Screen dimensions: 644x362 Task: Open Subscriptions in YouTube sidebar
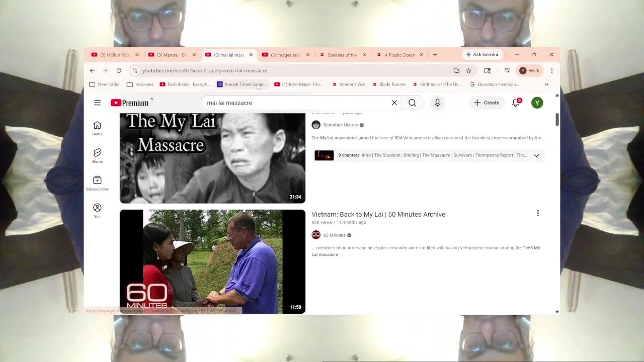(97, 183)
